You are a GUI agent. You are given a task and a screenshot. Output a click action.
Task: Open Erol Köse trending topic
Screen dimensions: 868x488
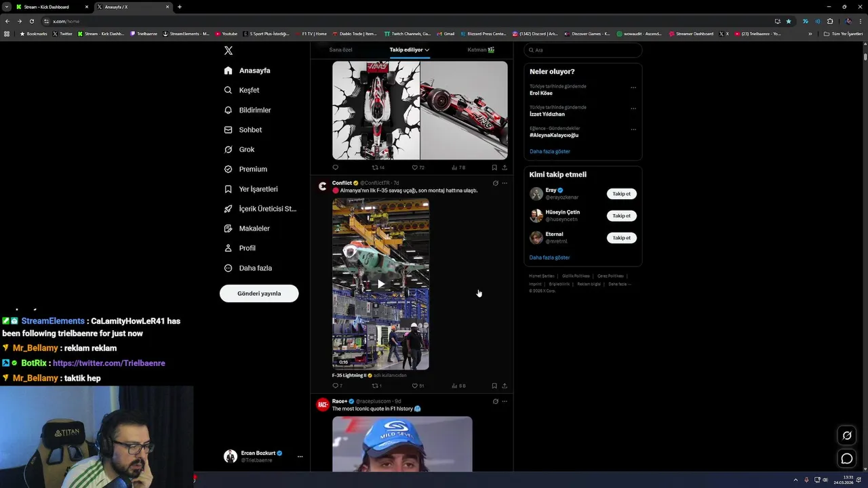[x=541, y=94]
